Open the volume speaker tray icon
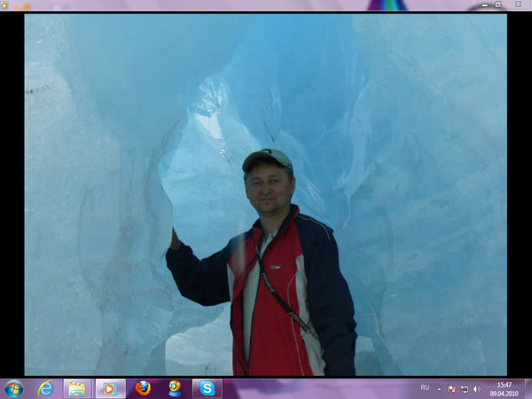Screen dimensions: 532x399 click(x=477, y=388)
